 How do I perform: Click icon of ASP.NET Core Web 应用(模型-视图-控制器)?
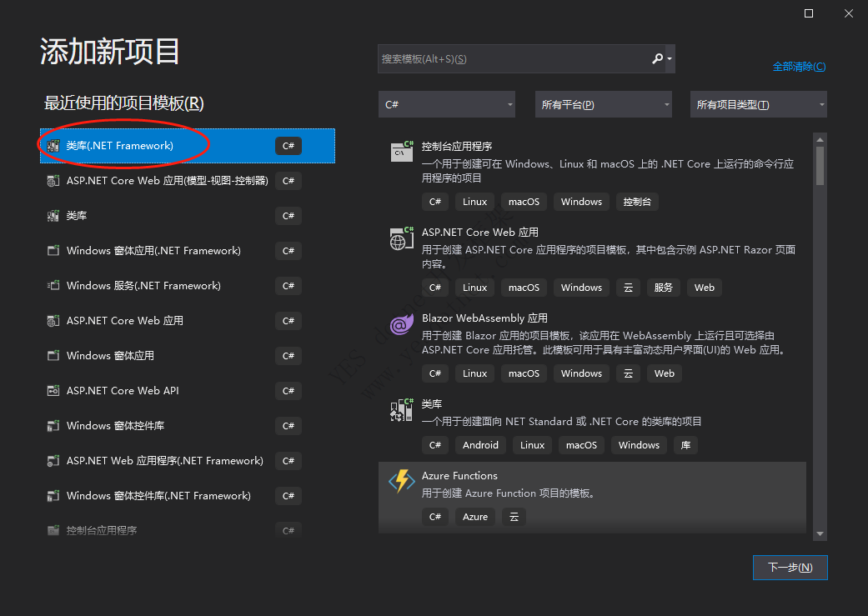point(53,180)
